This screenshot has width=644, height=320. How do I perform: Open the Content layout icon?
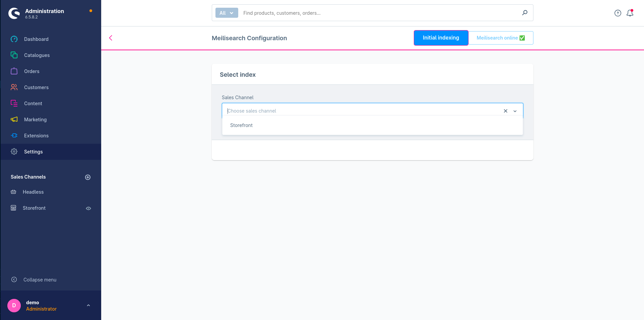[14, 103]
